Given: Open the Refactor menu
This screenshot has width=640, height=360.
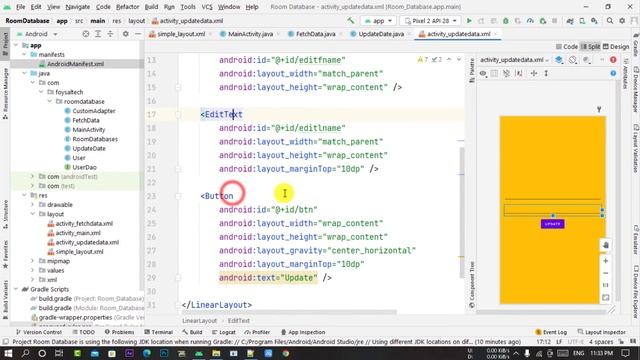Looking at the screenshot, I should tap(127, 7).
